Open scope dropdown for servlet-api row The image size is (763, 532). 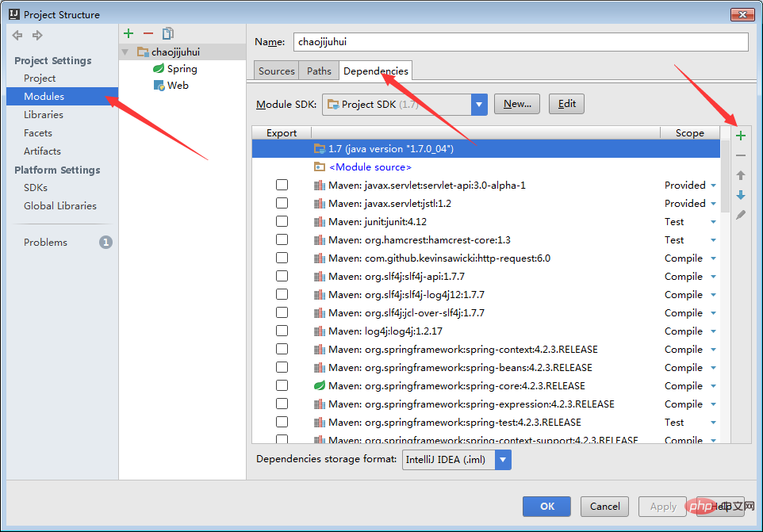(713, 186)
